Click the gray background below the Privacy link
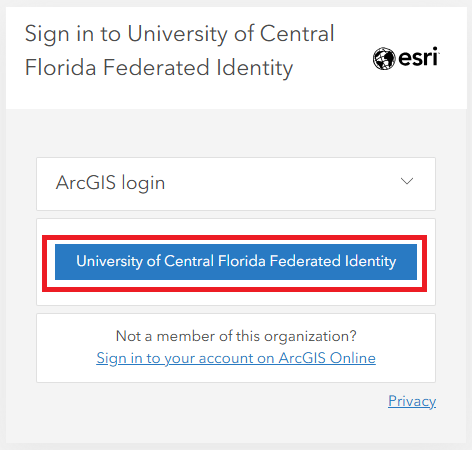Image resolution: width=472 pixels, height=450 pixels. [x=236, y=427]
